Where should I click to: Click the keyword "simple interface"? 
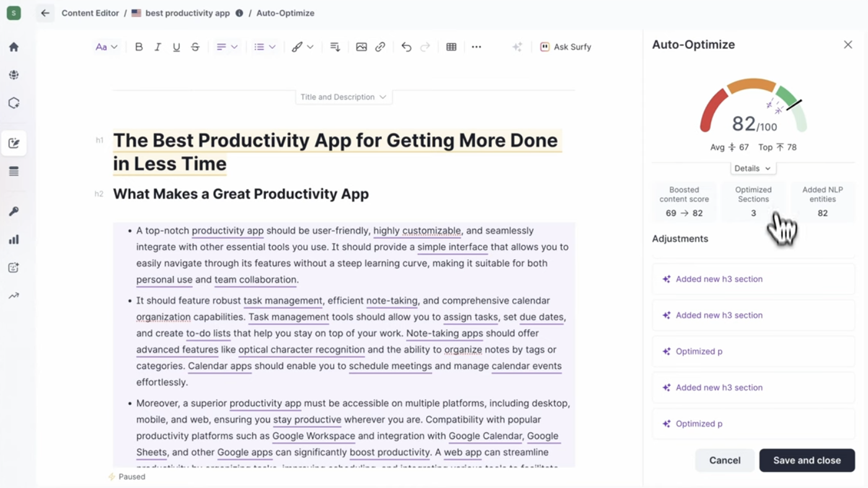453,247
